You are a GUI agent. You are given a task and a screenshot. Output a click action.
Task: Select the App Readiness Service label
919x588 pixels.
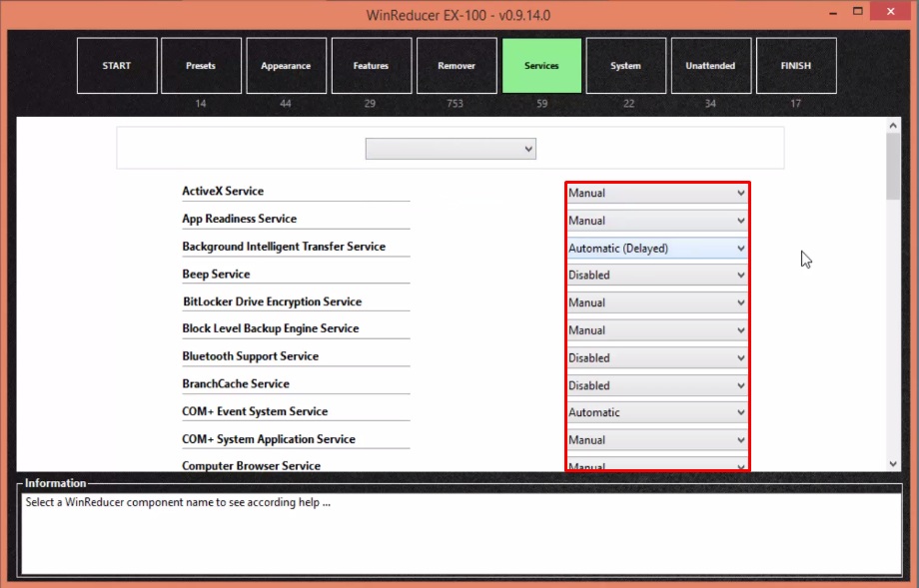click(239, 219)
